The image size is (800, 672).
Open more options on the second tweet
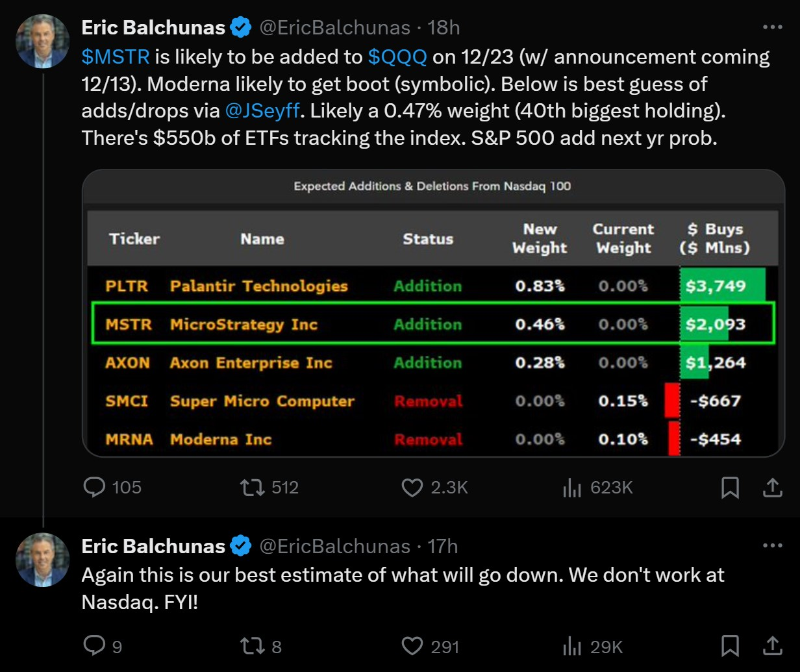pos(772,545)
